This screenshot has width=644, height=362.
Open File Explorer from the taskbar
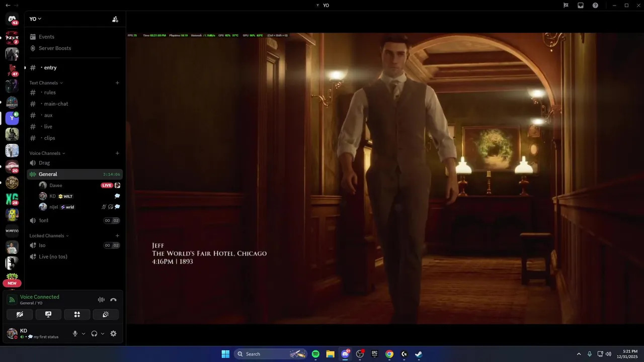[330, 354]
